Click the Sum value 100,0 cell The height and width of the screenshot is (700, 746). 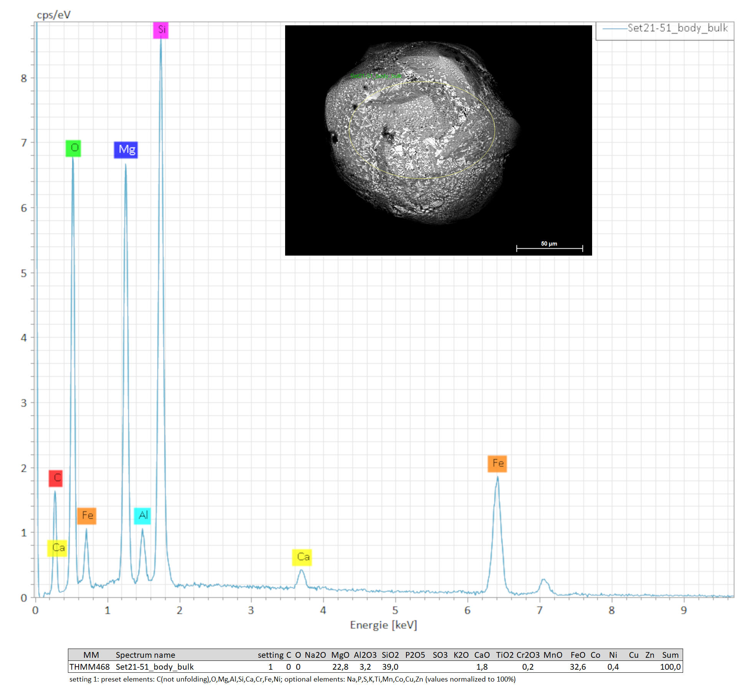pyautogui.click(x=670, y=667)
